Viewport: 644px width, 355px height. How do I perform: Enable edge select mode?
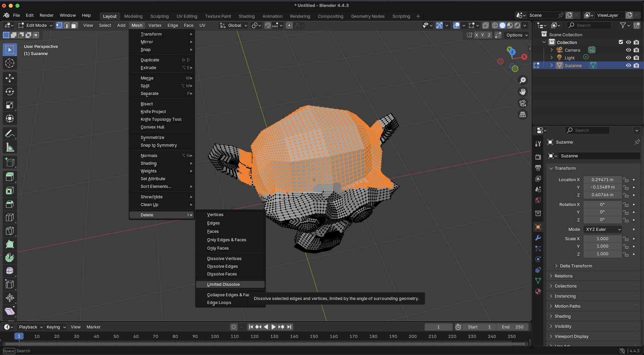coord(66,25)
